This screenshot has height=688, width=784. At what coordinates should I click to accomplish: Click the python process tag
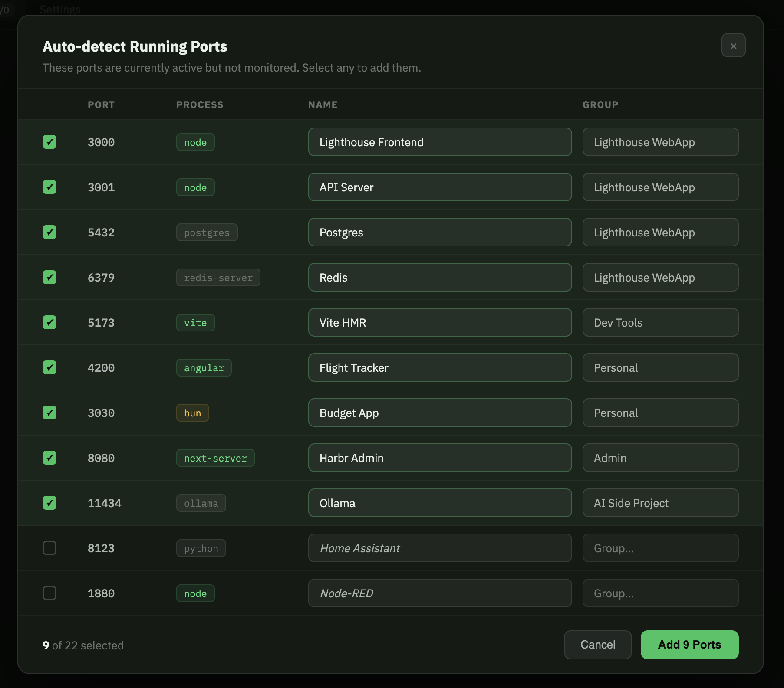[x=201, y=548]
